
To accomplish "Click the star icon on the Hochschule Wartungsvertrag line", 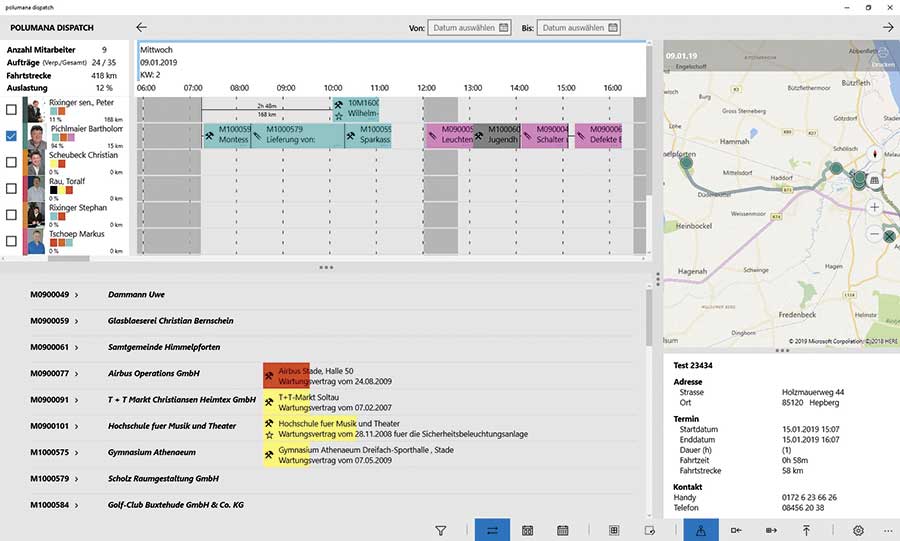I will click(269, 435).
